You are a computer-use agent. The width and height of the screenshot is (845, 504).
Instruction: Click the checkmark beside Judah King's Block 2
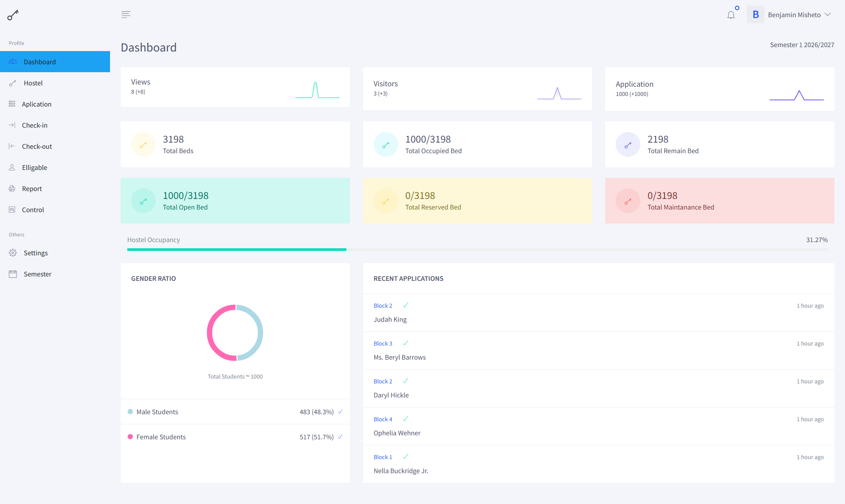[405, 305]
